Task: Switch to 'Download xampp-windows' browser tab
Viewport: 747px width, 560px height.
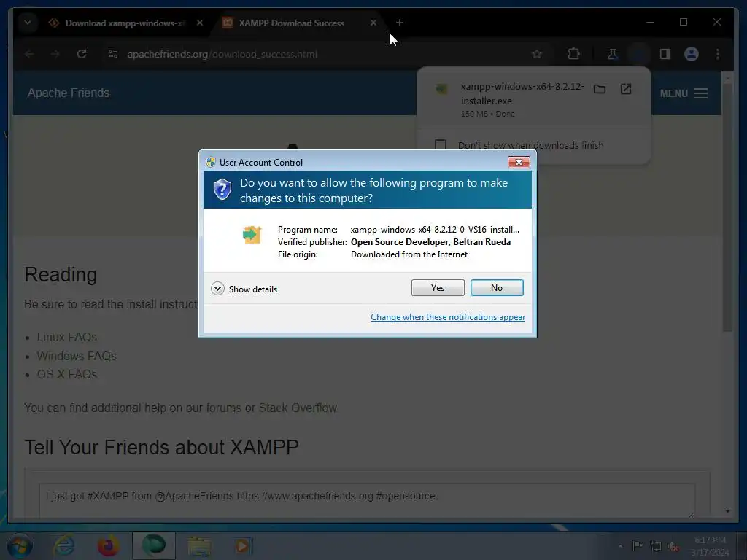Action: (x=125, y=23)
